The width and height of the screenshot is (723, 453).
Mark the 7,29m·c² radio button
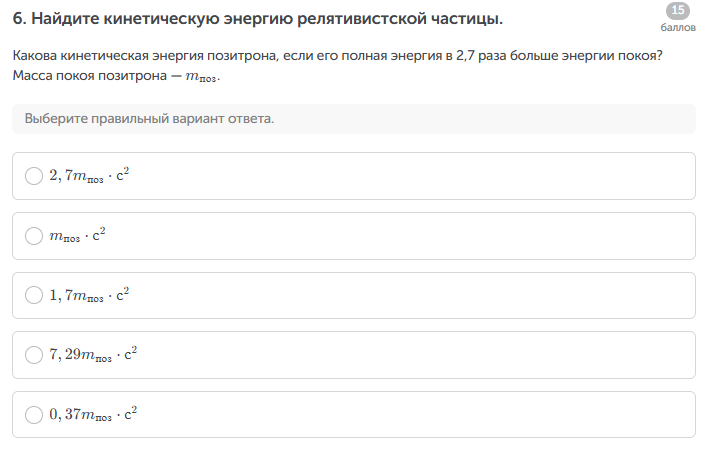click(34, 355)
